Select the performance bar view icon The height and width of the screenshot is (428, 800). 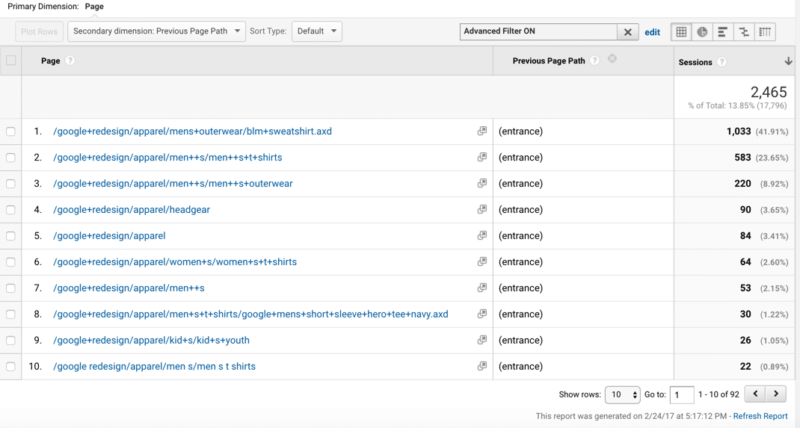click(722, 32)
